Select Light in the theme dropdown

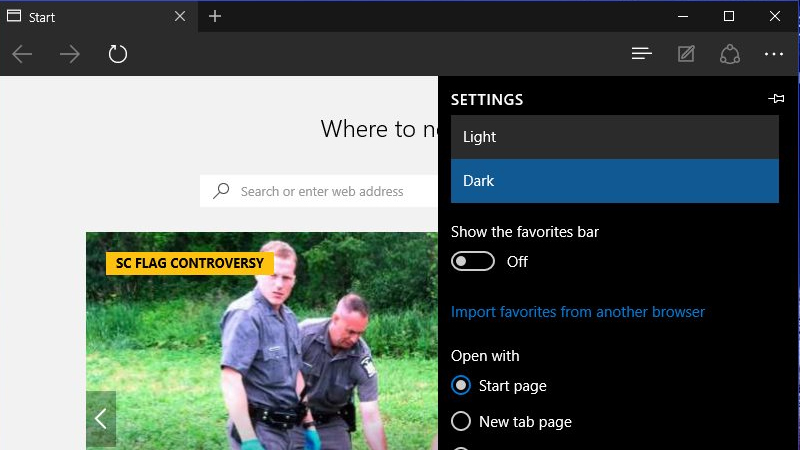click(614, 137)
